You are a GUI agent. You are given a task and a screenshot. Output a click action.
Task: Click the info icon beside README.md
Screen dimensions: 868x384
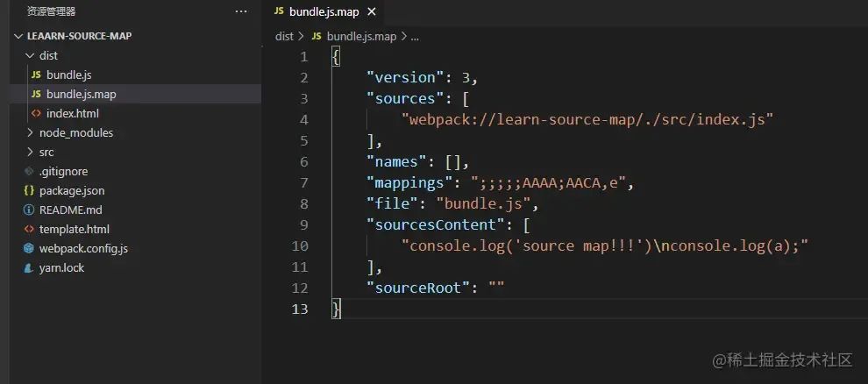[29, 210]
